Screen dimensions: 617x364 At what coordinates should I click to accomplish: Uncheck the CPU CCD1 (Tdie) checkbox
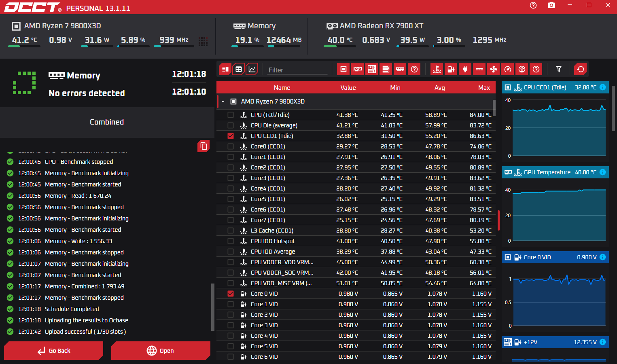tap(231, 136)
